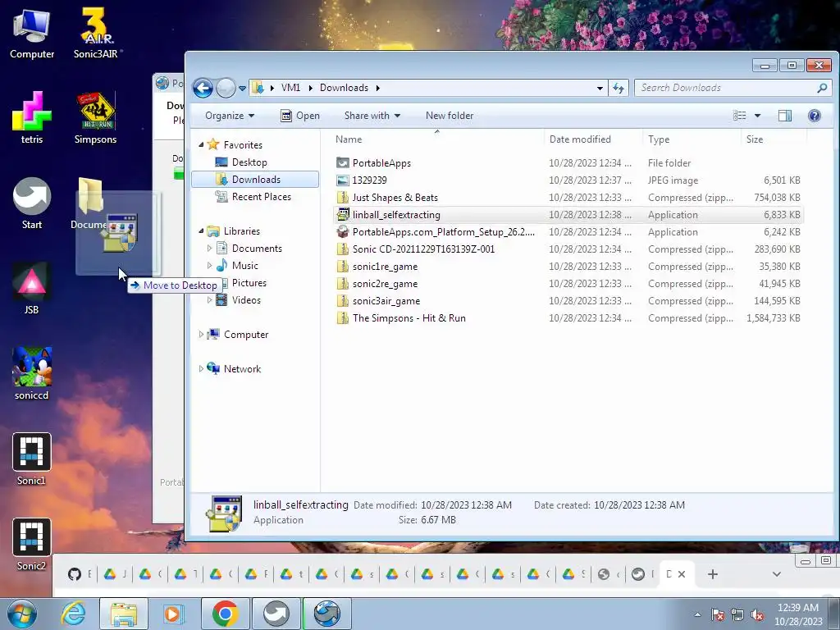Open the browser tab search chevron
This screenshot has width=840, height=630.
777,574
